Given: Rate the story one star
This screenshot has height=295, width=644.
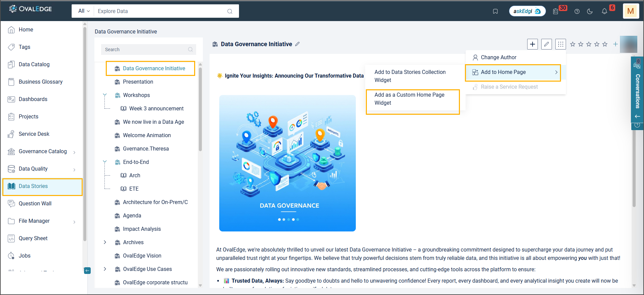Looking at the screenshot, I should coord(573,44).
